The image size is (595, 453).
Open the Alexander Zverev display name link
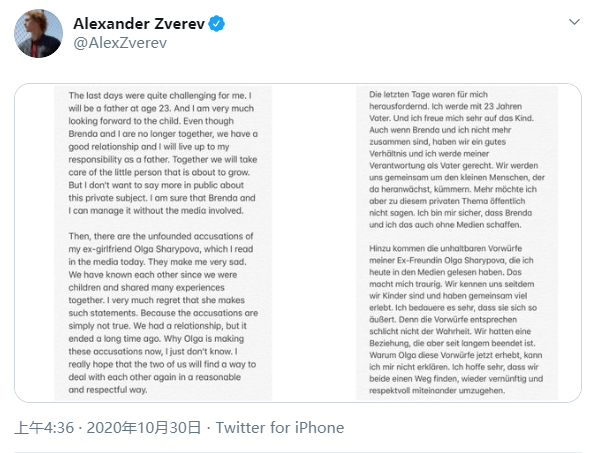(139, 24)
